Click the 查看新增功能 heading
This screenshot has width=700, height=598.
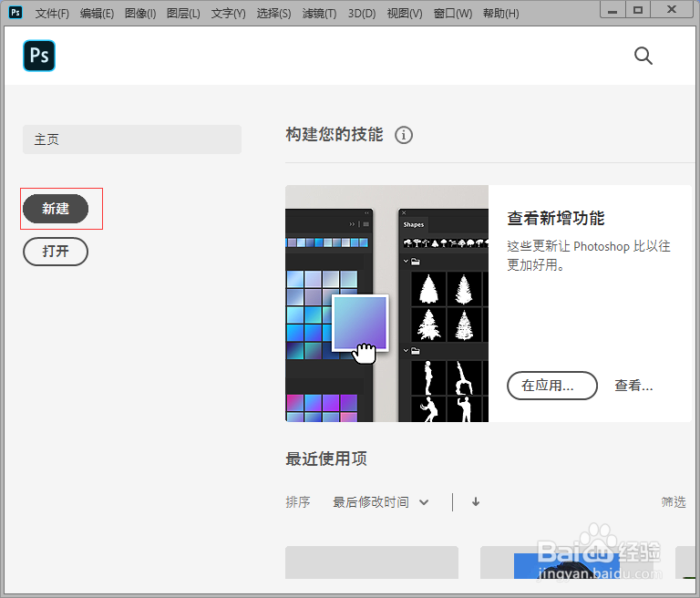pyautogui.click(x=556, y=219)
